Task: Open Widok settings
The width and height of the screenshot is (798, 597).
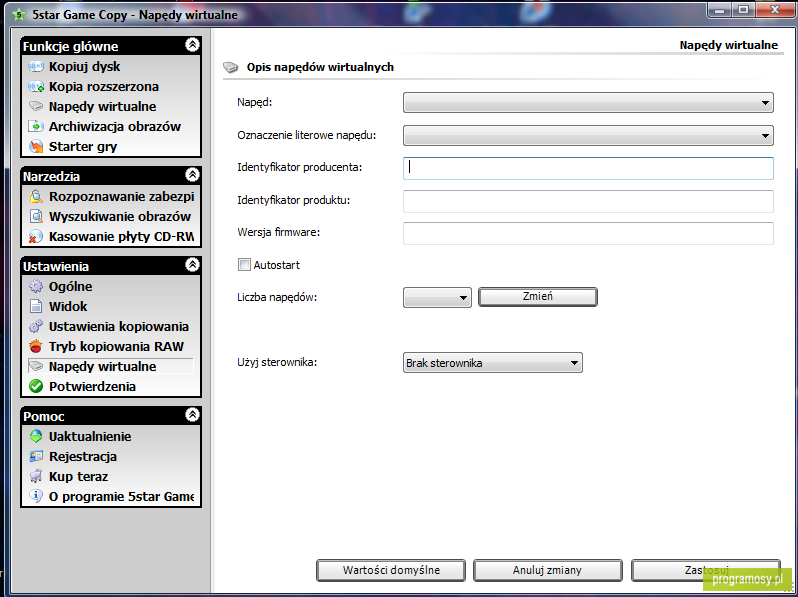Action: tap(68, 306)
